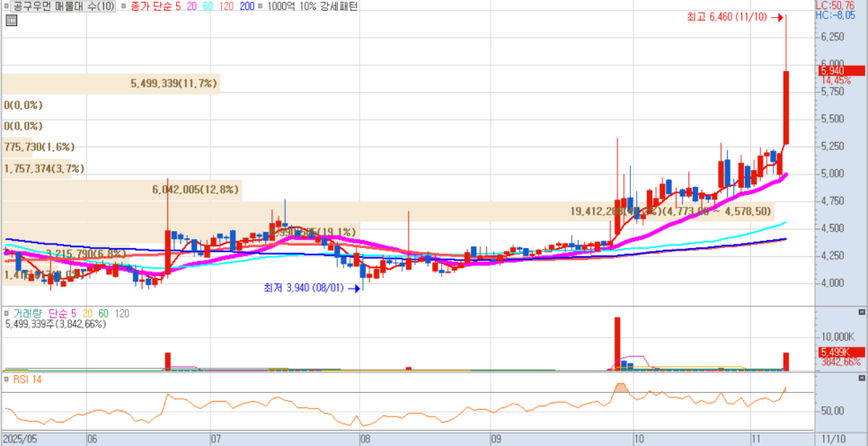Click the red 5,499K volume tag
Image resolution: width=868 pixels, height=446 pixels.
tap(841, 352)
